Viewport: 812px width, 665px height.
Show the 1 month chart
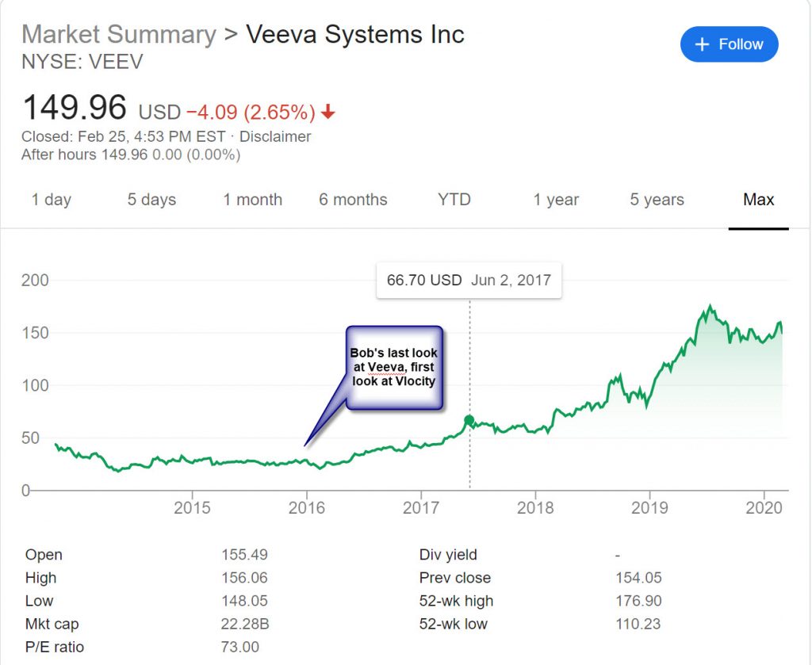[x=252, y=200]
